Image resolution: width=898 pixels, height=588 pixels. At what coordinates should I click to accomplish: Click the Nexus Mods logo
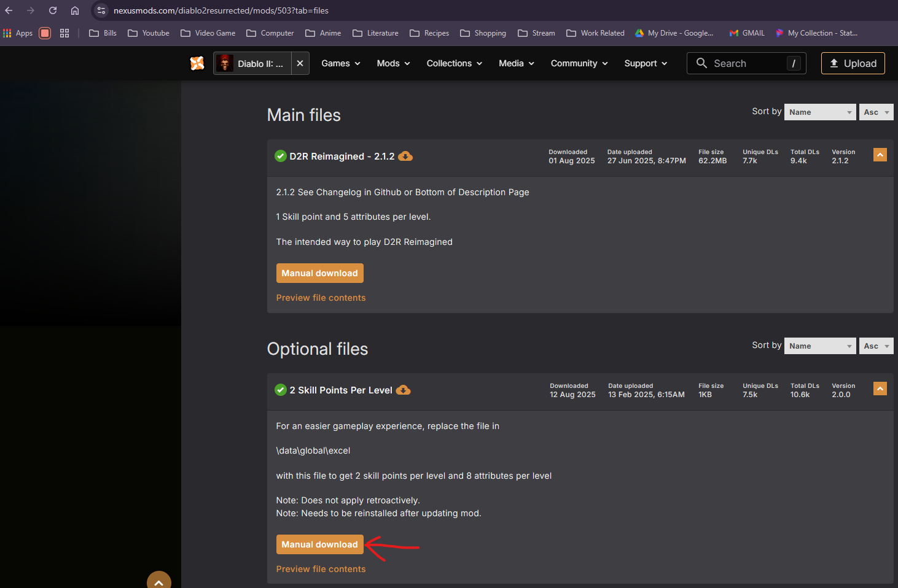(x=197, y=63)
